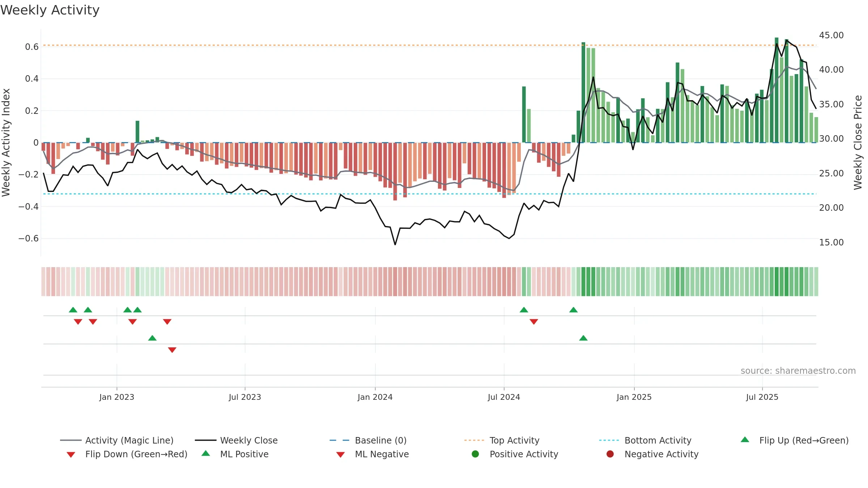The width and height of the screenshot is (868, 488).
Task: Click the '−0.2' left axis tick label
Action: point(29,175)
